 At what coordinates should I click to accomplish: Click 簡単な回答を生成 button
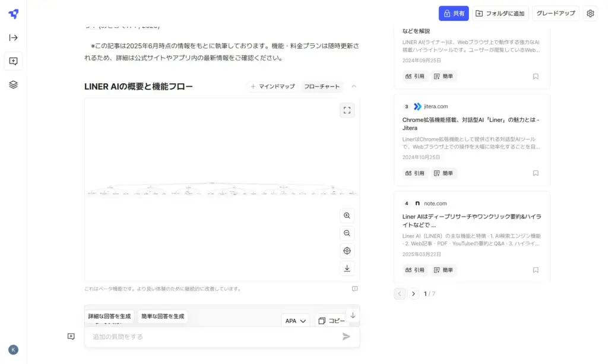point(163,316)
